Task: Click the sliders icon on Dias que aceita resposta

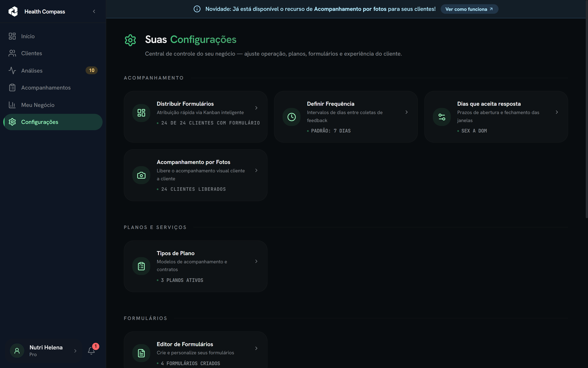Action: (442, 117)
